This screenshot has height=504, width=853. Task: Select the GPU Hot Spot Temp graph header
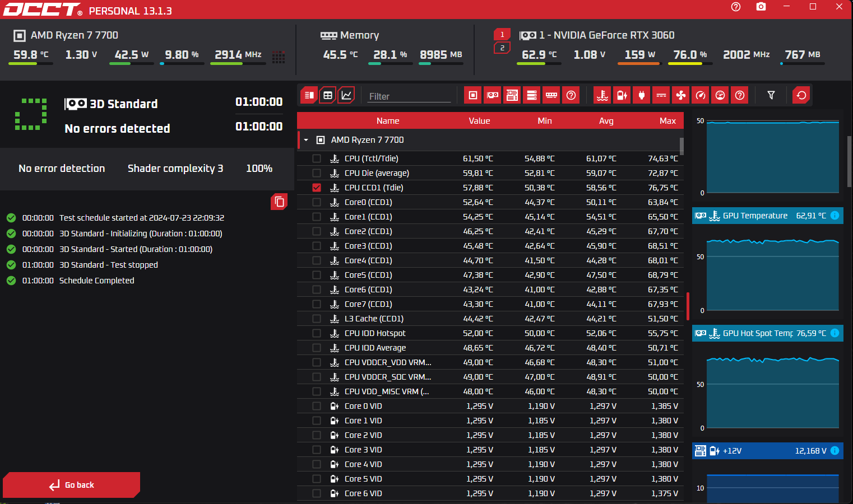pos(767,333)
